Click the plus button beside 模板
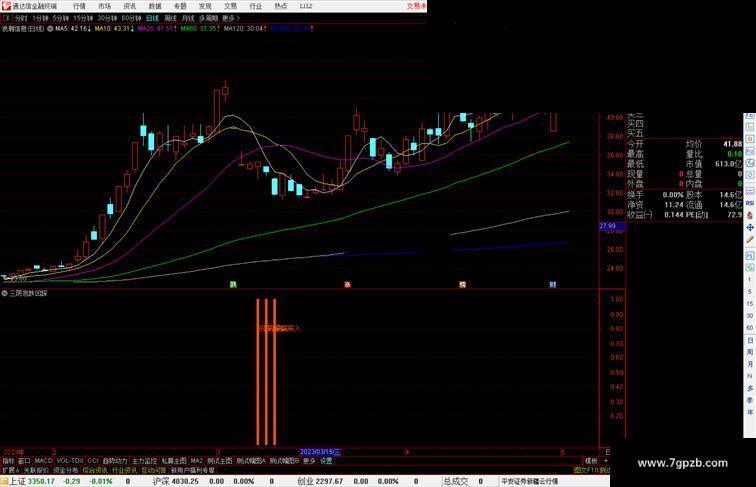 pos(606,461)
